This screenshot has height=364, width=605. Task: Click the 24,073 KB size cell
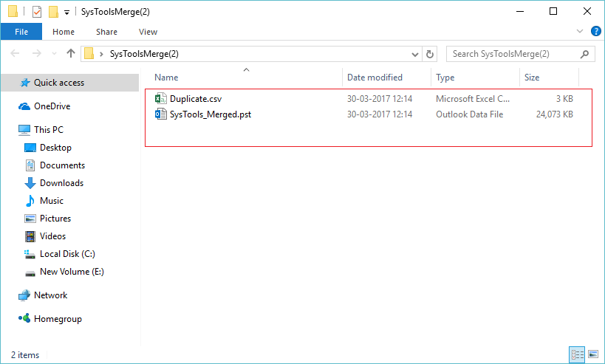coord(555,114)
